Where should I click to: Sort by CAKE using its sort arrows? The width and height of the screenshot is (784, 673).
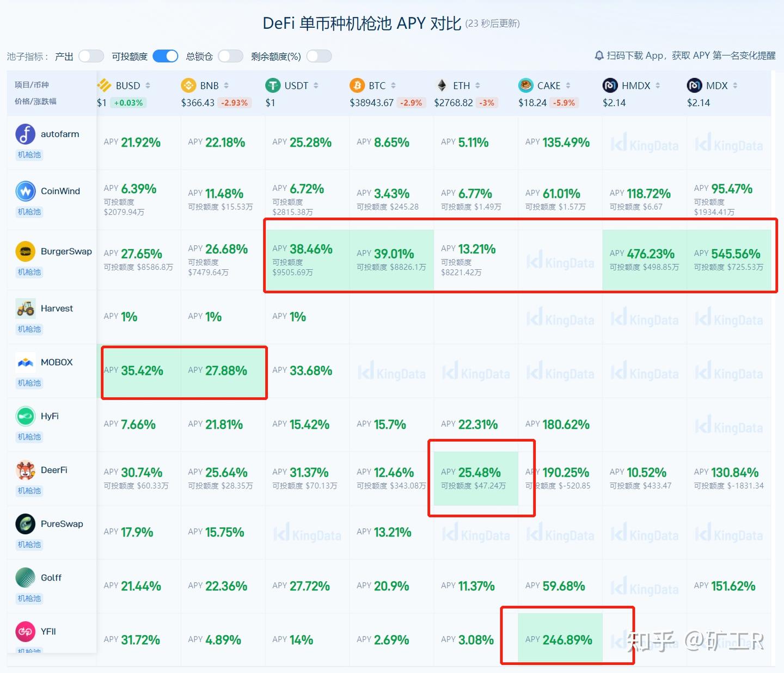coord(568,86)
